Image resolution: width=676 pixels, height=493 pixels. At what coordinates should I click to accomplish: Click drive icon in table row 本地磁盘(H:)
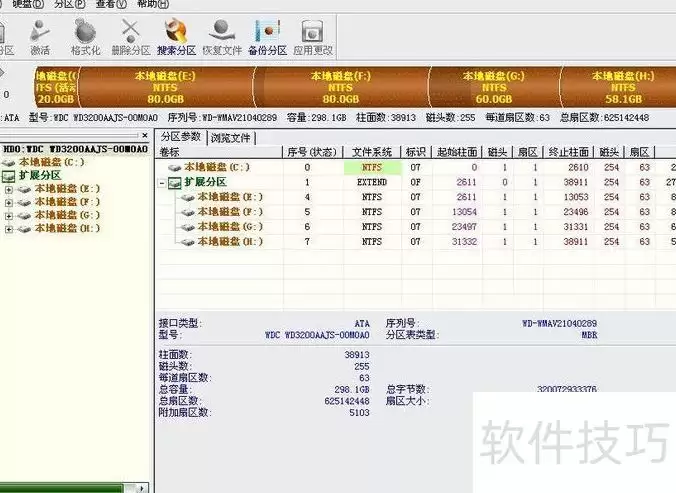coord(188,242)
